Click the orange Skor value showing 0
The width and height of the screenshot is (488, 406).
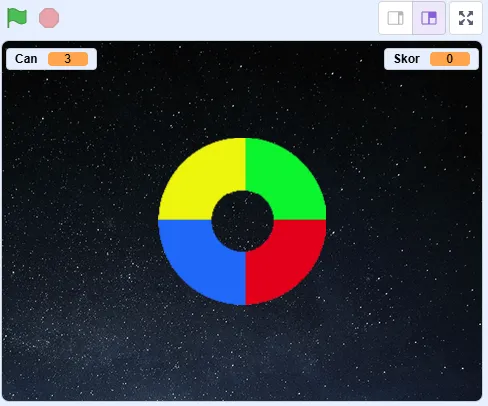(x=450, y=59)
